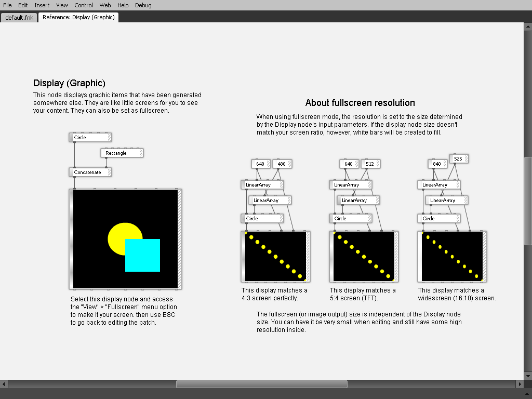The image size is (532, 399).
Task: Click the vertical scrollbar up arrow
Action: 528,26
